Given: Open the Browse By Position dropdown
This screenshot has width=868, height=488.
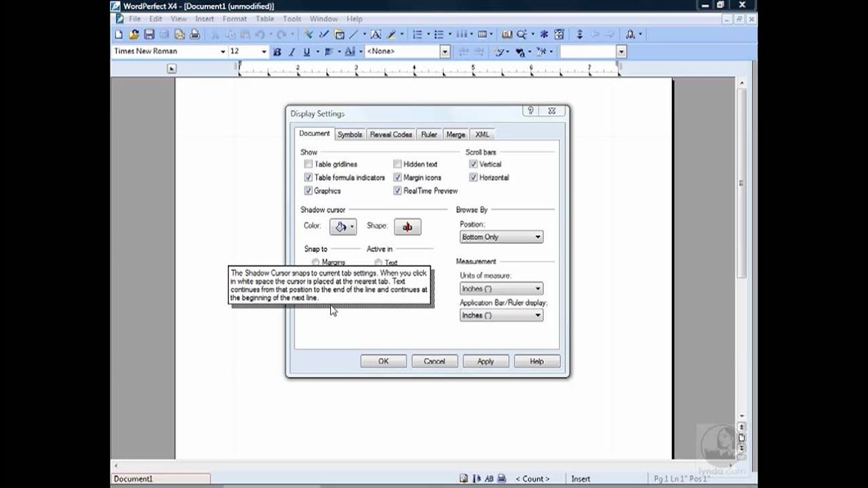Looking at the screenshot, I should [501, 237].
